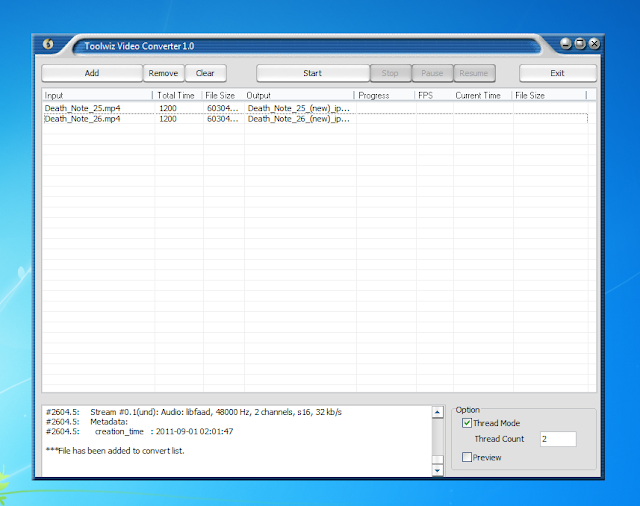640x506 pixels.
Task: Click the log scrollbar down arrow
Action: [x=438, y=470]
